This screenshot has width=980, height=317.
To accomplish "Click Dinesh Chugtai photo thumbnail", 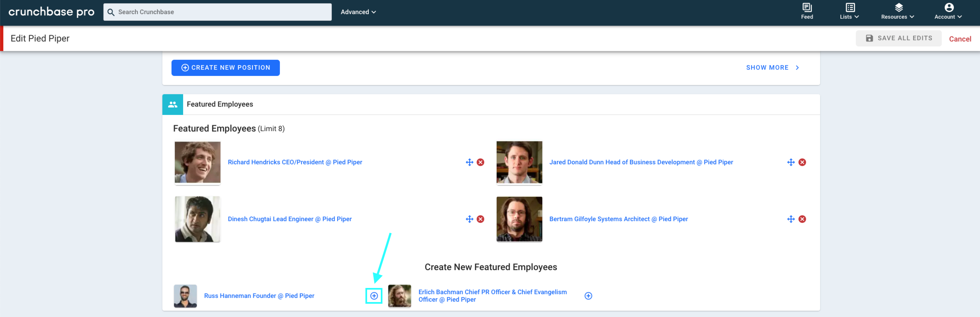I will pos(198,219).
